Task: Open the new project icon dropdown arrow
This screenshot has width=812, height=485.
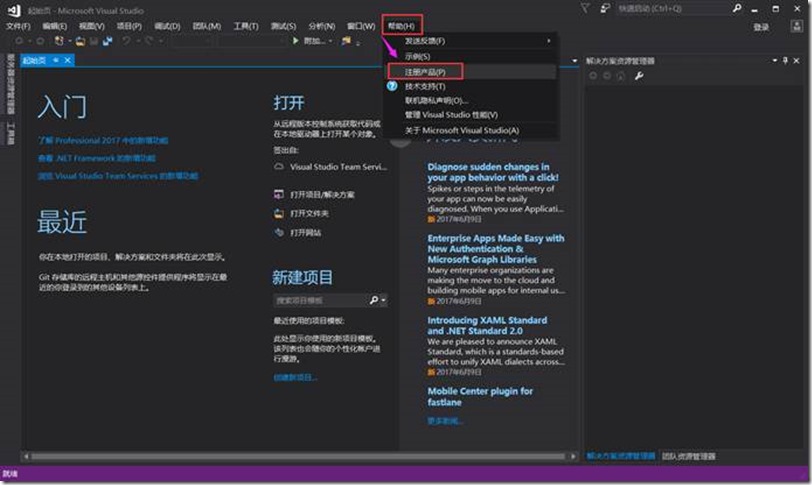Action: click(x=69, y=41)
